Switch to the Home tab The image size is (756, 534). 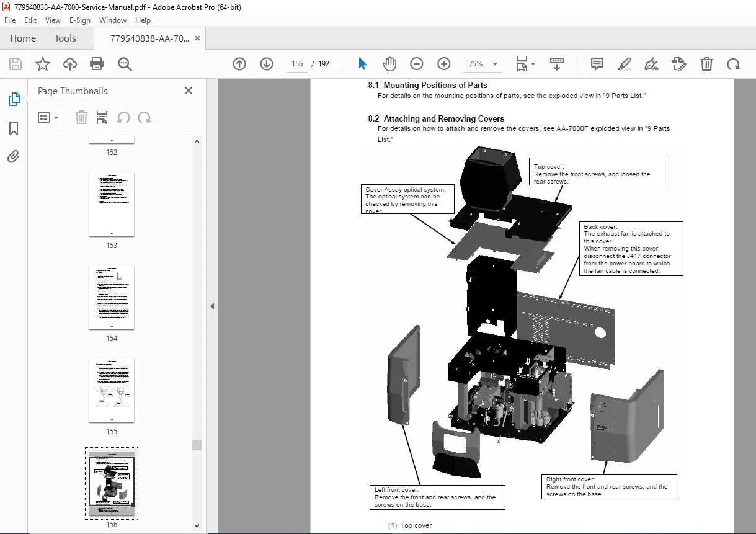23,38
